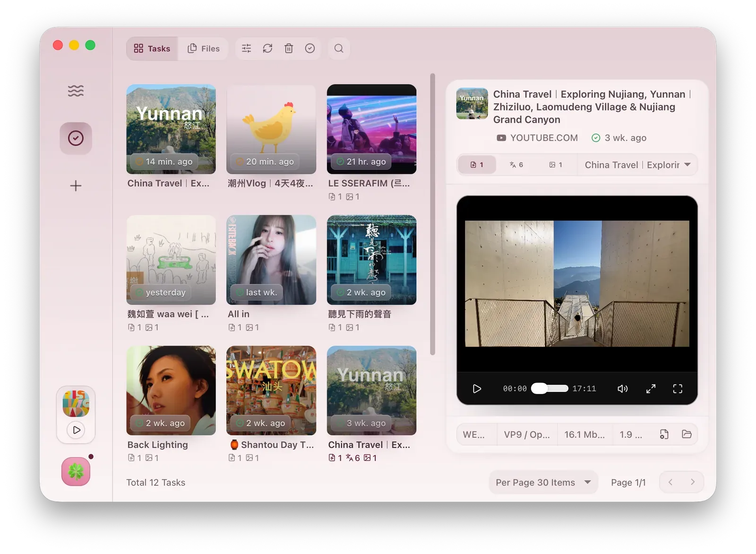The width and height of the screenshot is (756, 554).
Task: Click the trash delete icon in toolbar
Action: [x=289, y=48]
